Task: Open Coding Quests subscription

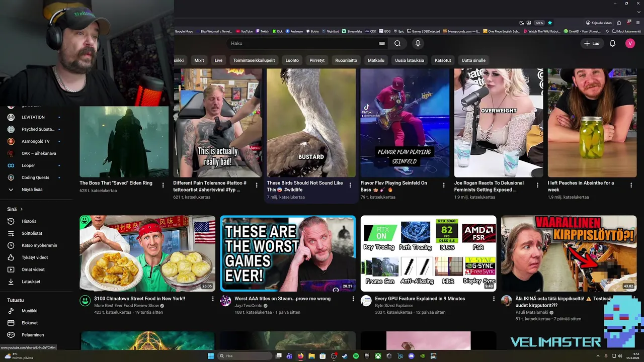Action: click(34, 177)
